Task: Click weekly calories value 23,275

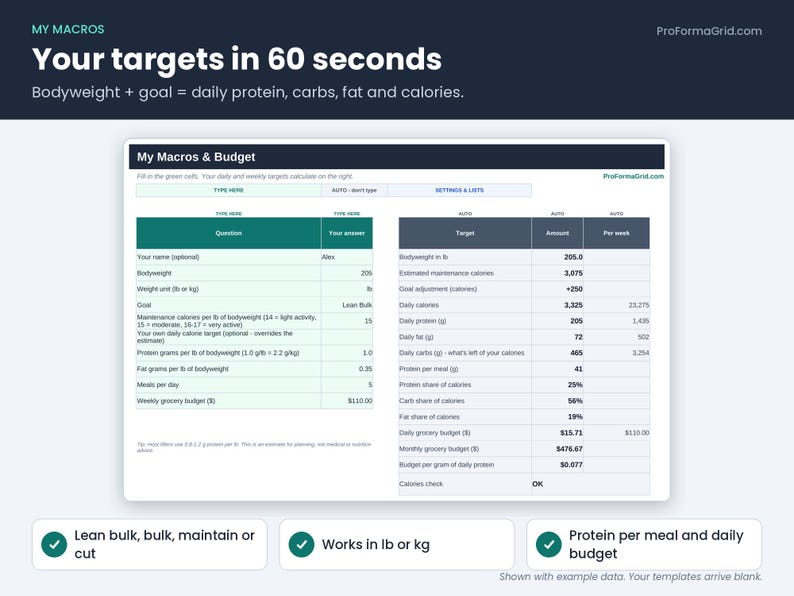Action: tap(616, 305)
